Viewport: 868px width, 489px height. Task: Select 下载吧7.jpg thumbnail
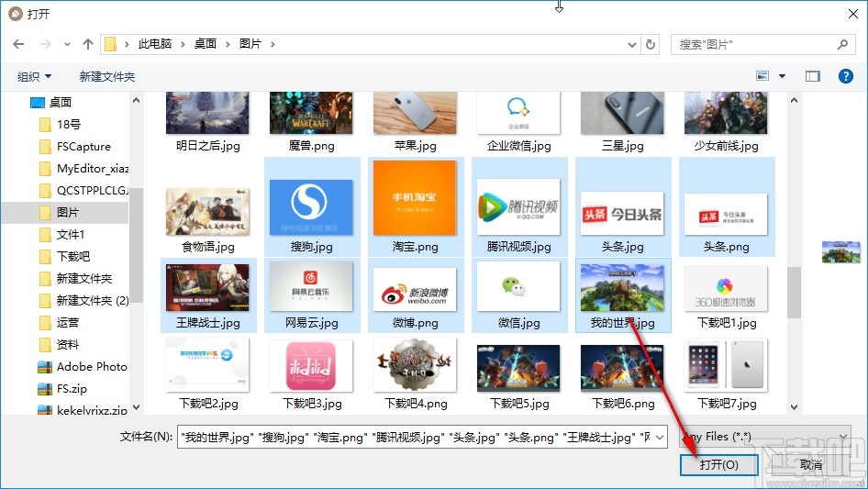726,365
